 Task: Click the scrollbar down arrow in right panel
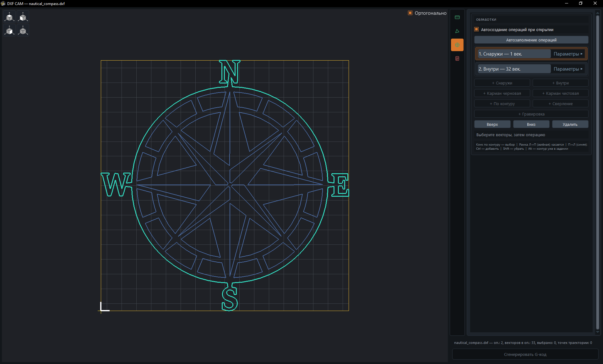[x=598, y=332]
